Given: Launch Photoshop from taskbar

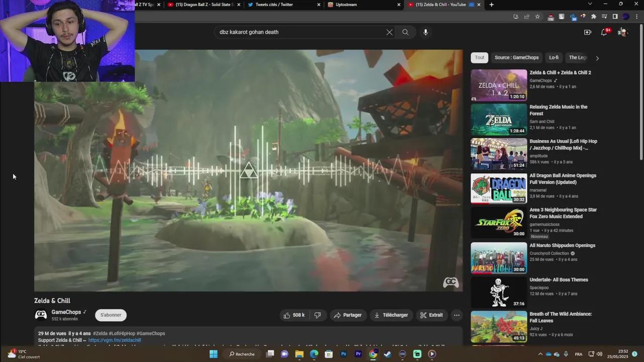Looking at the screenshot, I should [x=344, y=354].
